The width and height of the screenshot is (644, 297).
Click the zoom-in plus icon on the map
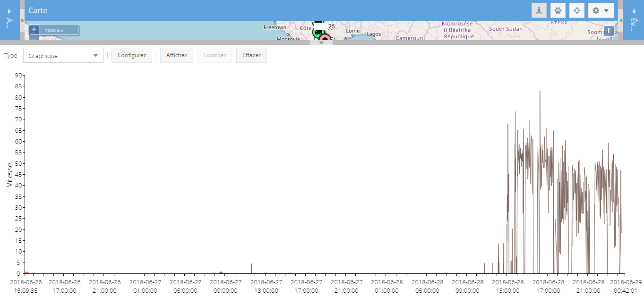34,29
